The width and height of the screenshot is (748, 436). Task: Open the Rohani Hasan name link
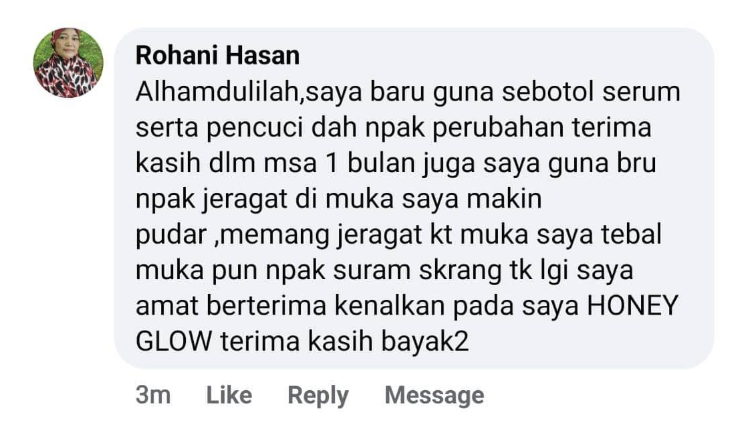pyautogui.click(x=218, y=55)
